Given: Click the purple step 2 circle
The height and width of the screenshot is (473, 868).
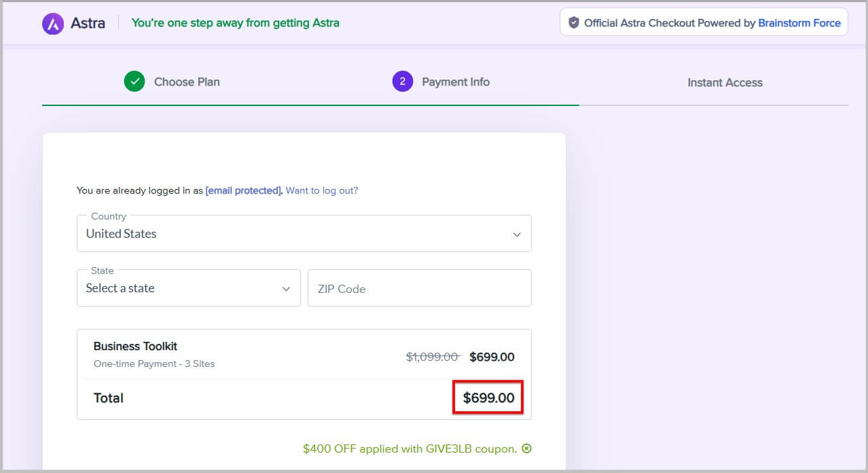Looking at the screenshot, I should pos(402,81).
